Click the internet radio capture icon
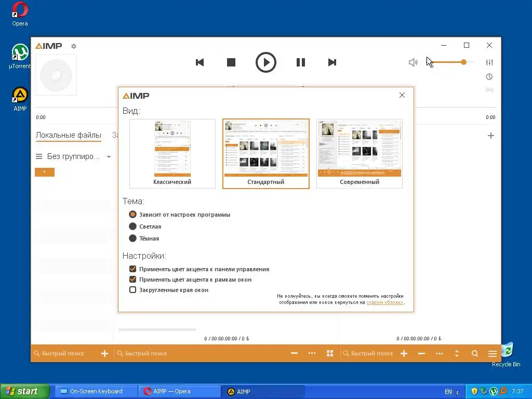532x399 pixels. [489, 90]
